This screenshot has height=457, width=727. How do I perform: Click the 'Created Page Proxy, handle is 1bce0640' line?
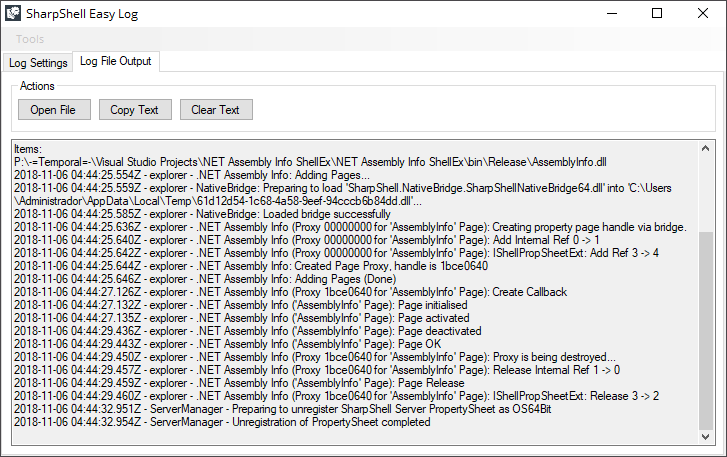[x=251, y=266]
